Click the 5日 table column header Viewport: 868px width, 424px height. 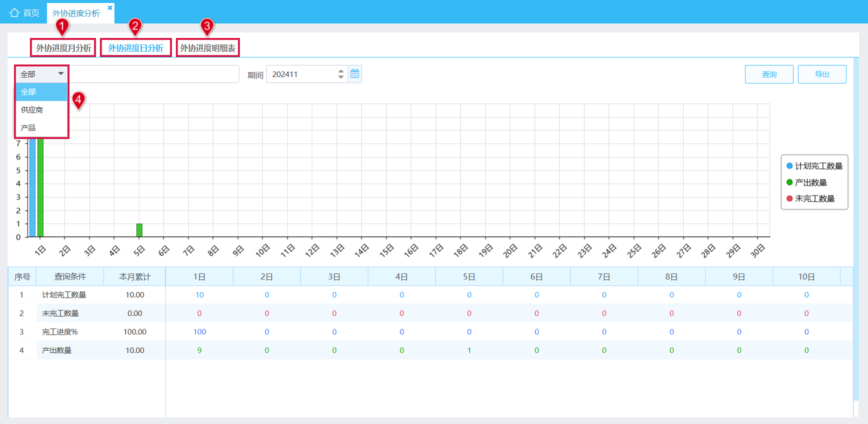(x=469, y=277)
